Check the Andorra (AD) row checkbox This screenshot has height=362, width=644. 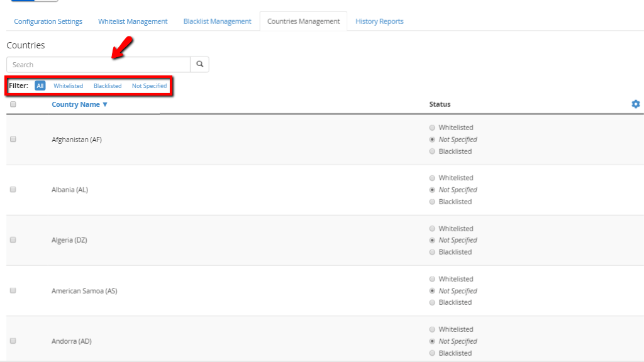(13, 341)
